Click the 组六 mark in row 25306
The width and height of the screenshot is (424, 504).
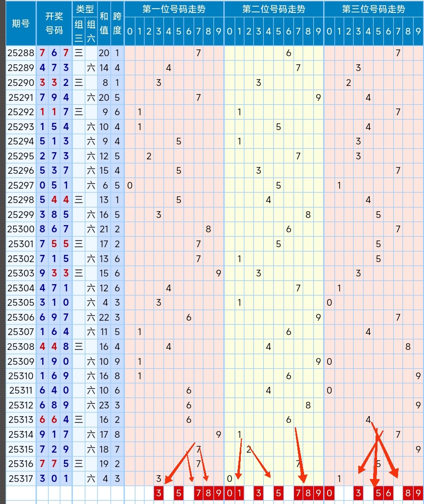(x=91, y=318)
